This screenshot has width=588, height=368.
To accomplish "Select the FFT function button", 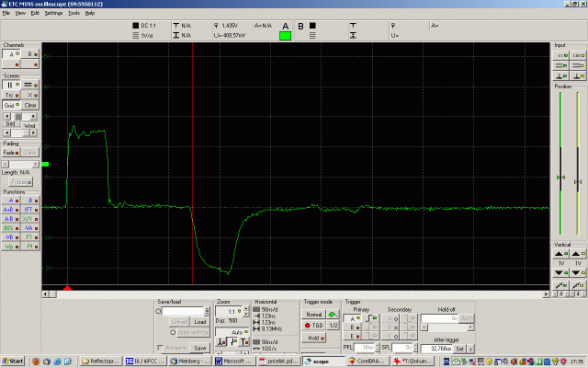I will 30,209.
